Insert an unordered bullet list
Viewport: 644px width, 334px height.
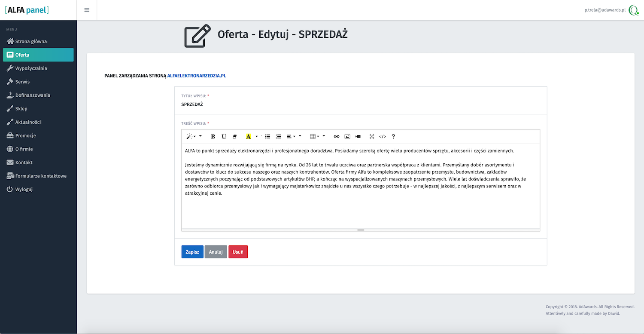pyautogui.click(x=267, y=136)
